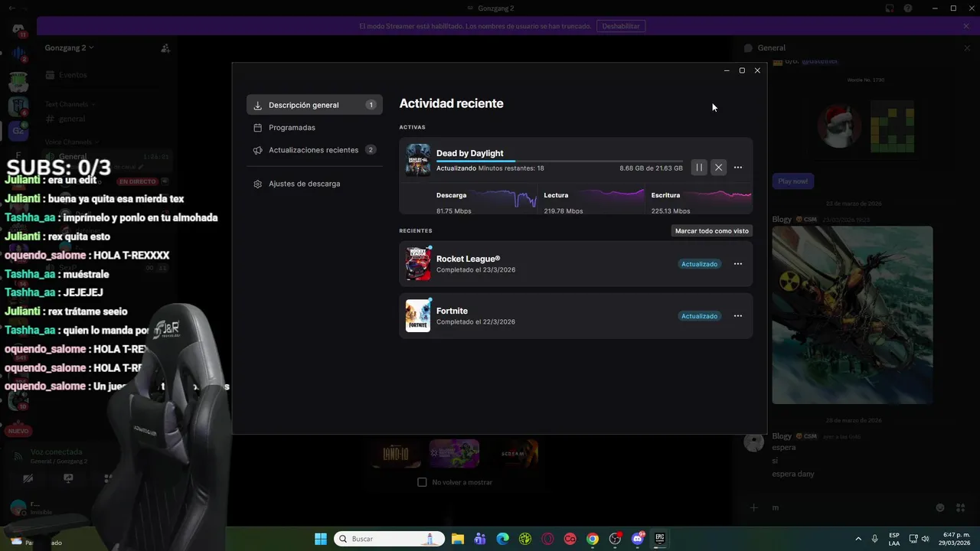Screen dimensions: 980x551
Task: Open the G2 server icon in Discord
Action: (x=18, y=131)
